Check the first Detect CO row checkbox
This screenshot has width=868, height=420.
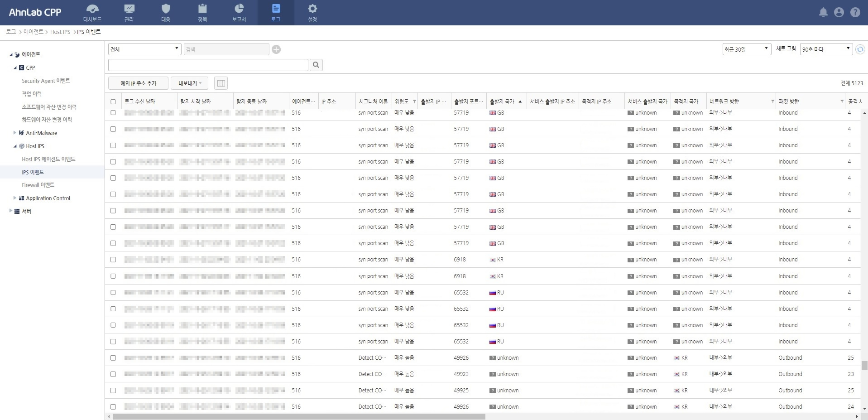coord(113,358)
